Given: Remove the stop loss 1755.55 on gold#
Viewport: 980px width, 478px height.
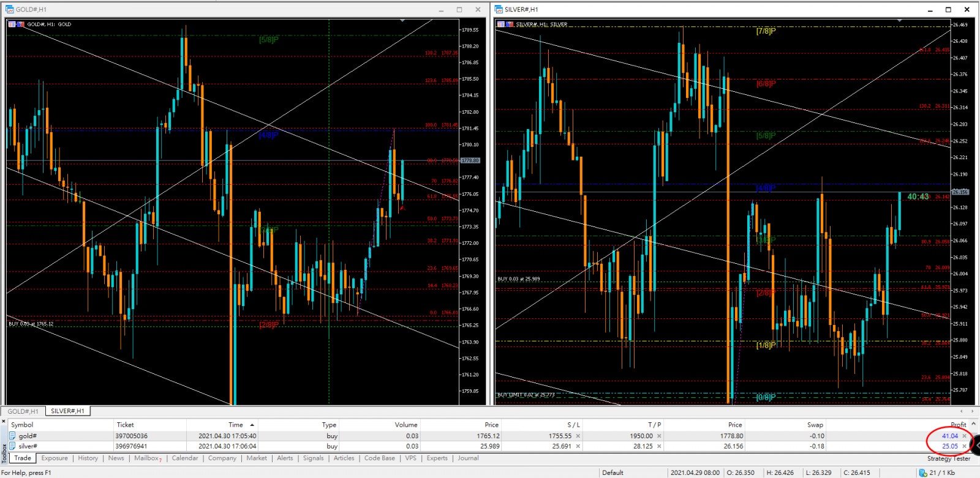Looking at the screenshot, I should (x=578, y=436).
